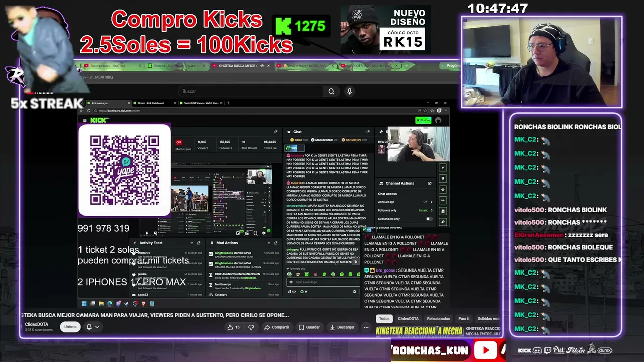Click the wrench tools icon in Kick sidebar
This screenshot has width=644, height=362.
coord(443,222)
